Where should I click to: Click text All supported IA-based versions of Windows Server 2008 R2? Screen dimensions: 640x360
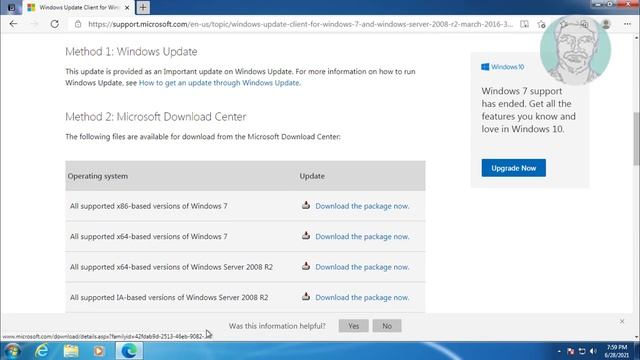pos(169,298)
